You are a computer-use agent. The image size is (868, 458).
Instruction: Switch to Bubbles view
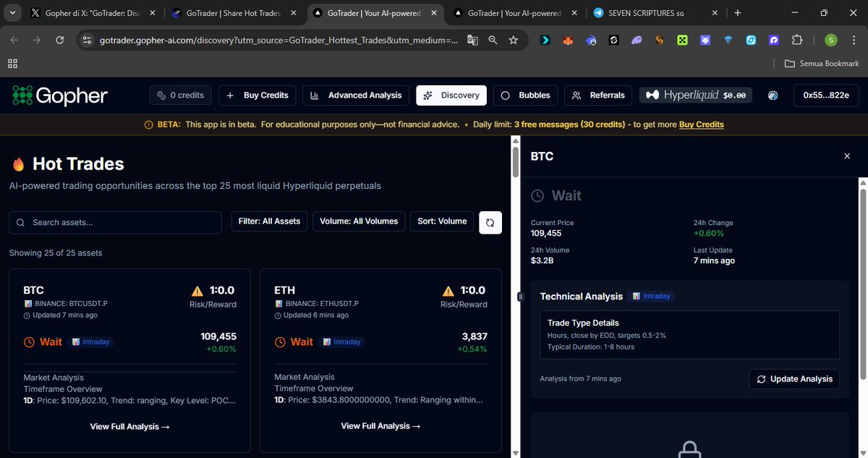(x=526, y=95)
